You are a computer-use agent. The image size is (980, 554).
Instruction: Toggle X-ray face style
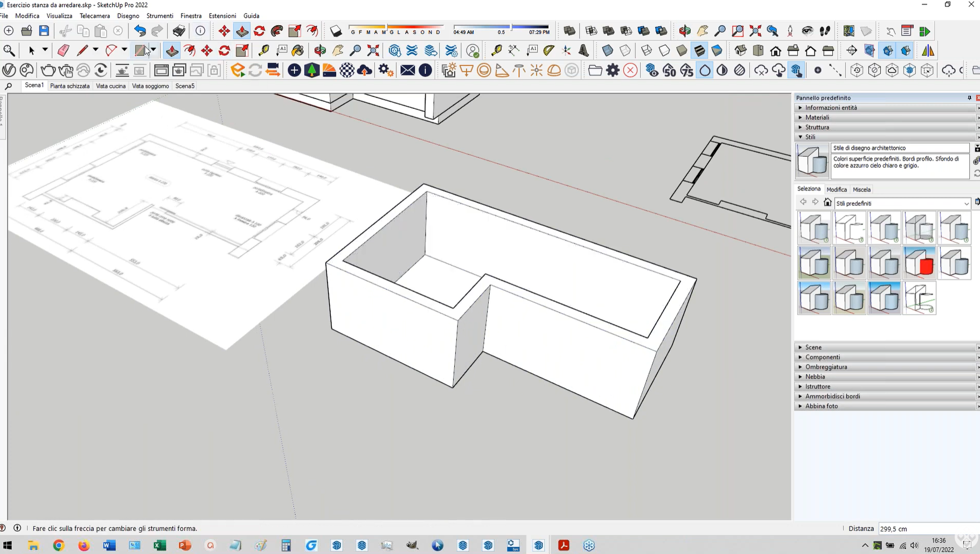pyautogui.click(x=607, y=51)
